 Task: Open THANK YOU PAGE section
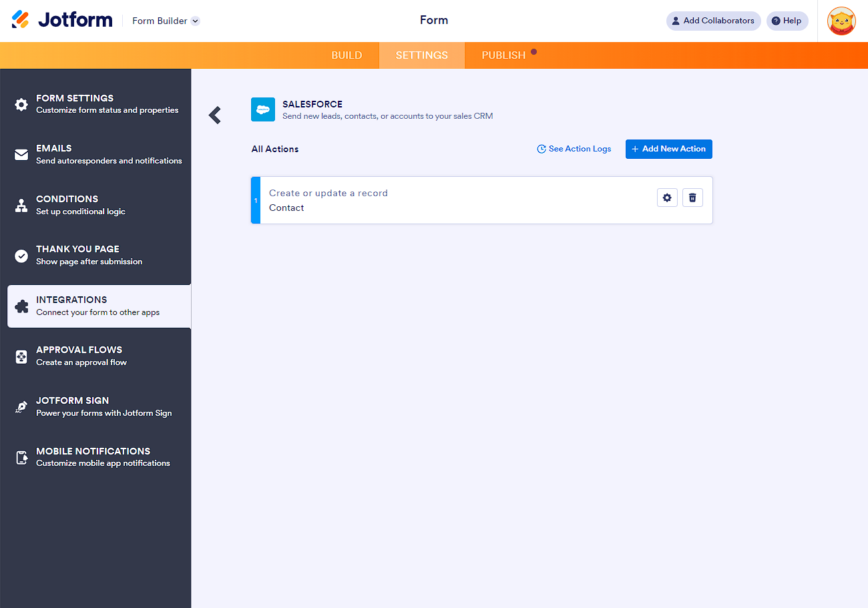[95, 256]
